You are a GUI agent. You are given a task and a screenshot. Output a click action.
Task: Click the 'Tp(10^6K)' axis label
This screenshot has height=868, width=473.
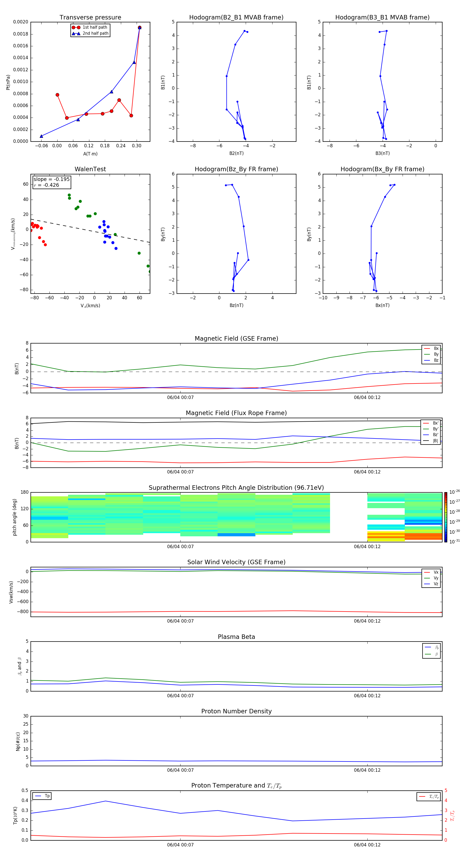pyautogui.click(x=15, y=815)
